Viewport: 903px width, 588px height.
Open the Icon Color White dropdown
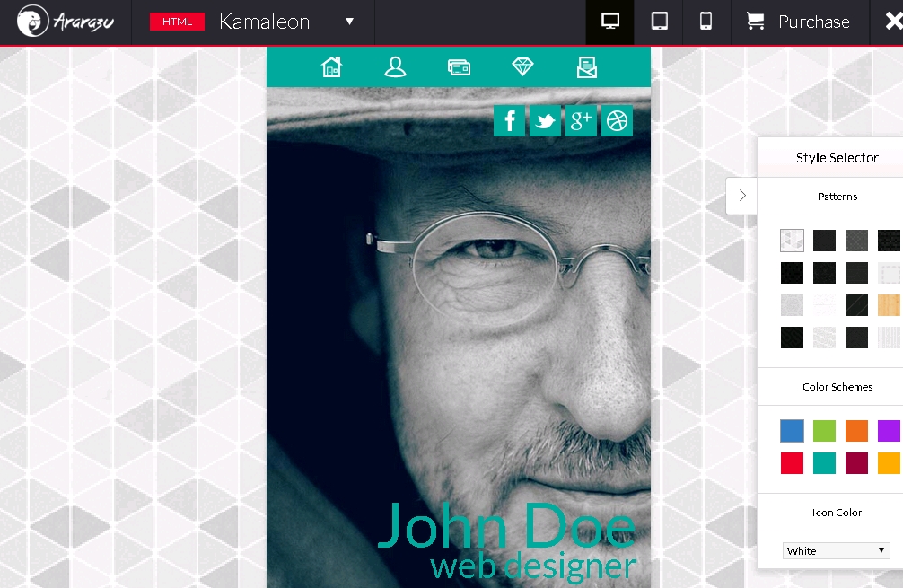[x=837, y=550]
